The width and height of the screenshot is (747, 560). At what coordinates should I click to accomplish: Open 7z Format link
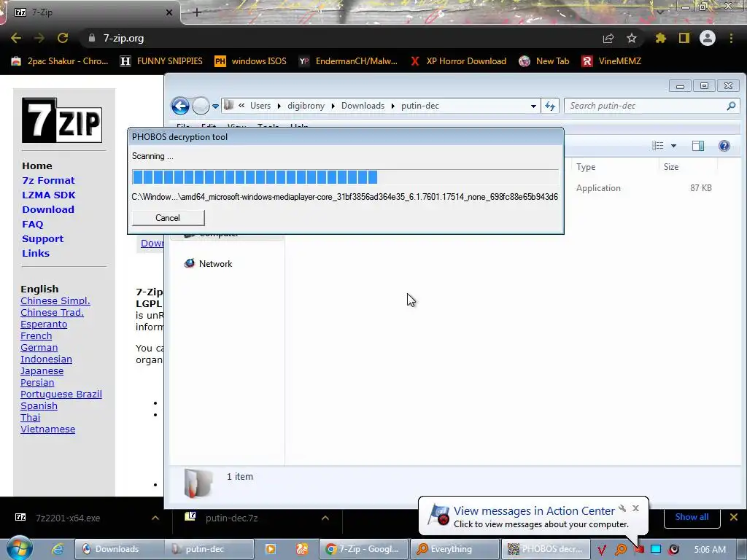(x=48, y=181)
